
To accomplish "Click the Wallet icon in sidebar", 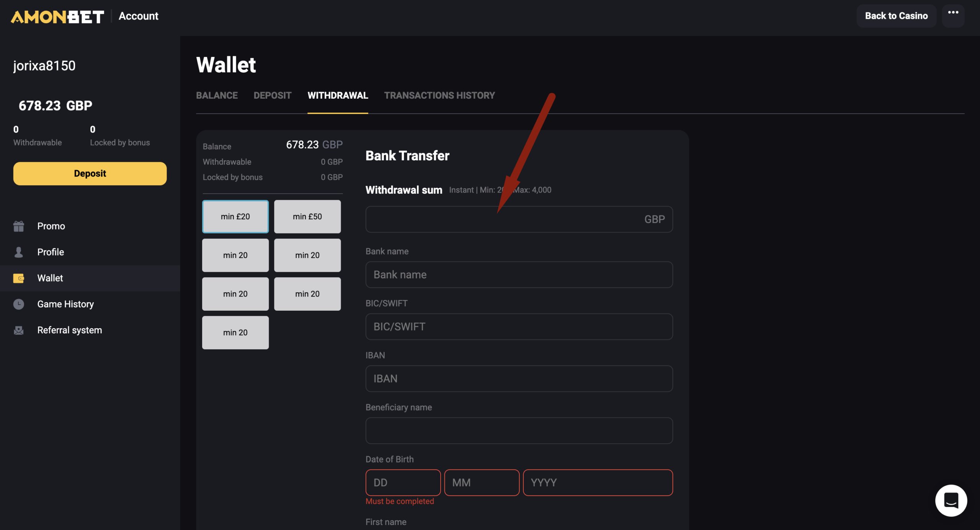I will (x=18, y=278).
